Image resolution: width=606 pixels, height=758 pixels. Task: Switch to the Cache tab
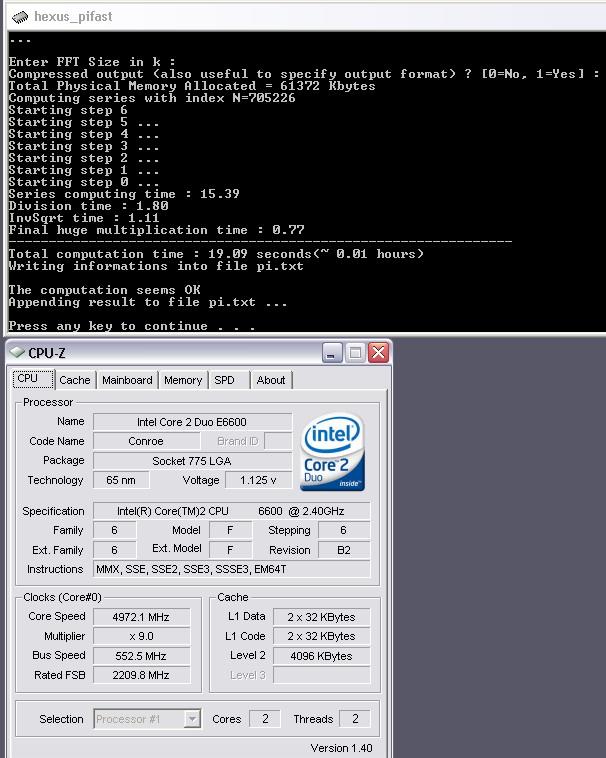click(75, 380)
